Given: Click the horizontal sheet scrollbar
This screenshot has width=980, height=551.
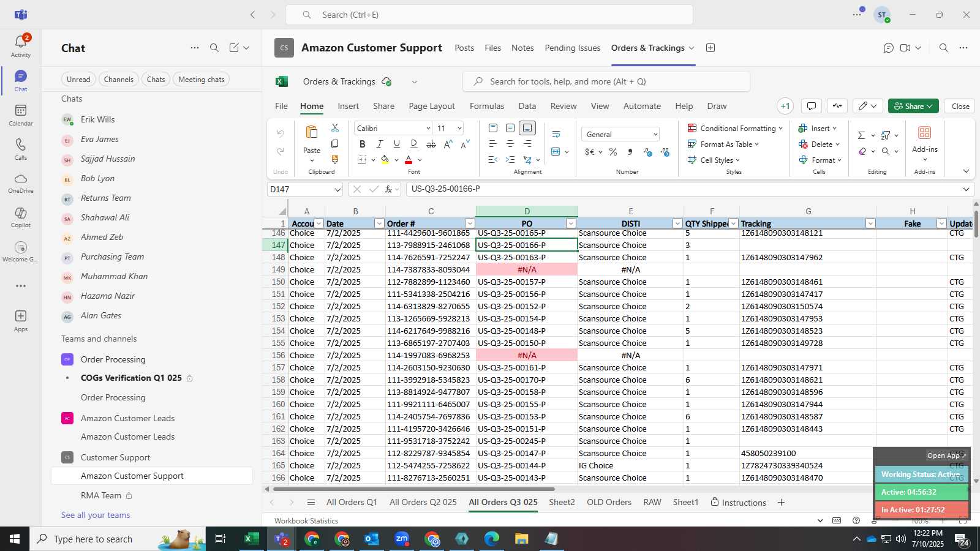Looking at the screenshot, I should tap(413, 489).
